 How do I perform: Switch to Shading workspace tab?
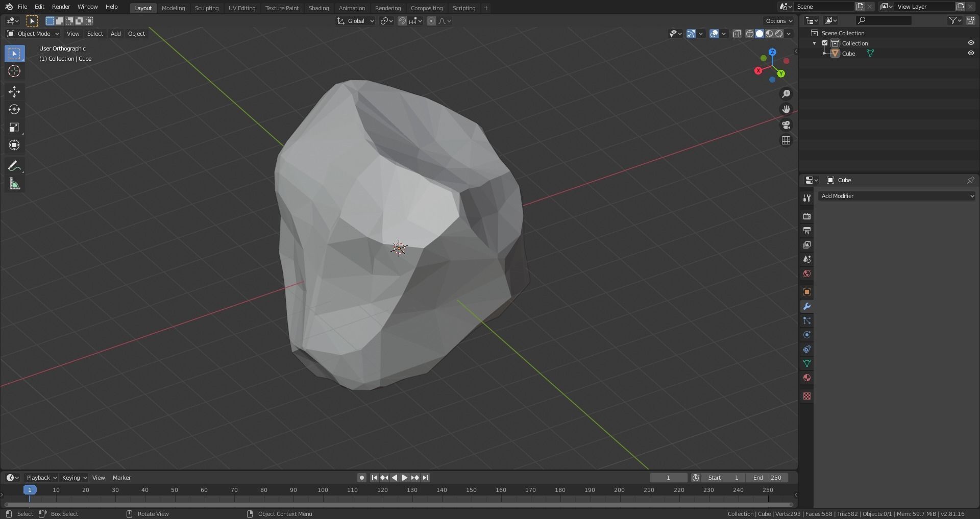[x=318, y=8]
